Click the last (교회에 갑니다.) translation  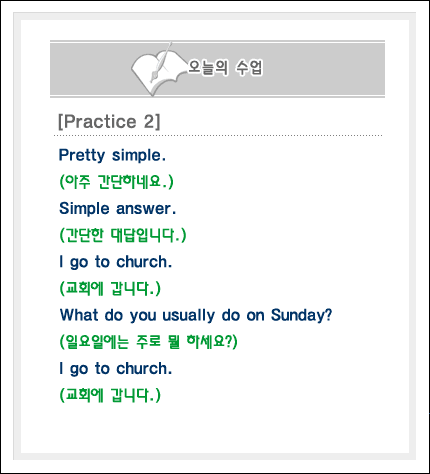tap(110, 395)
